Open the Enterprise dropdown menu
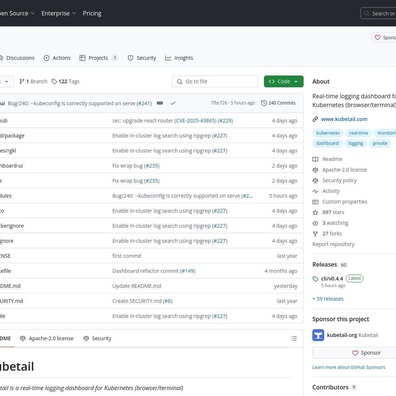396x396 pixels. pos(59,13)
